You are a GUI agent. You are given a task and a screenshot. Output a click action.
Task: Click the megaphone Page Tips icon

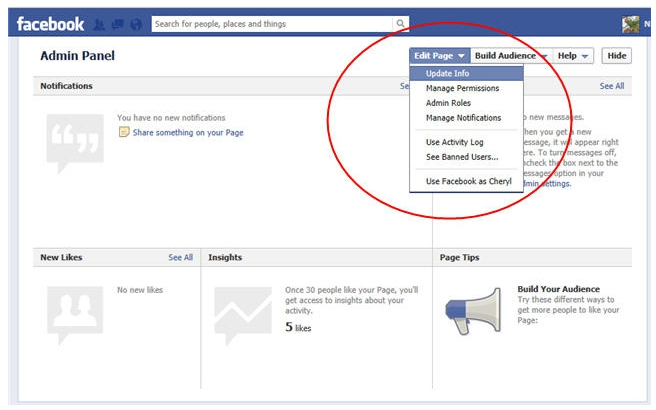[474, 311]
